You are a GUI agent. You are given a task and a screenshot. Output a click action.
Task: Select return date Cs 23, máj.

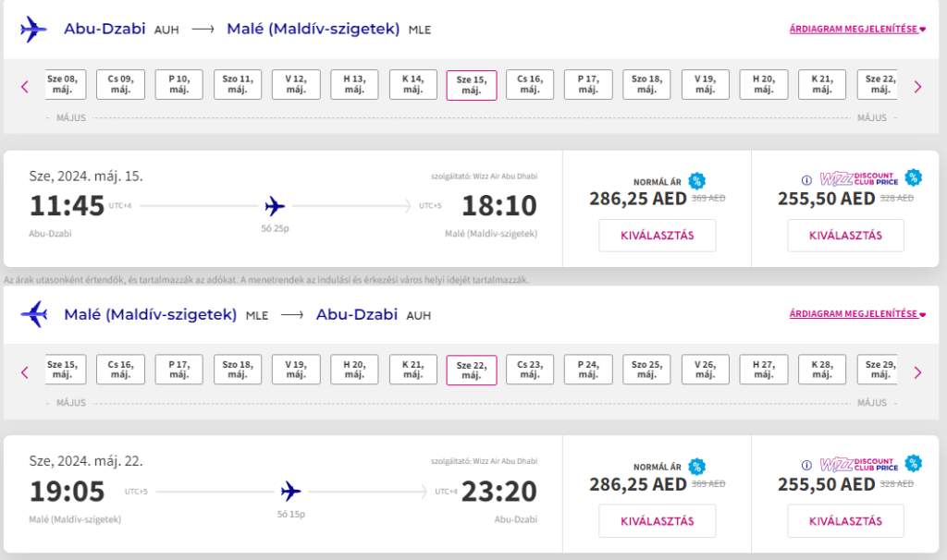(530, 370)
